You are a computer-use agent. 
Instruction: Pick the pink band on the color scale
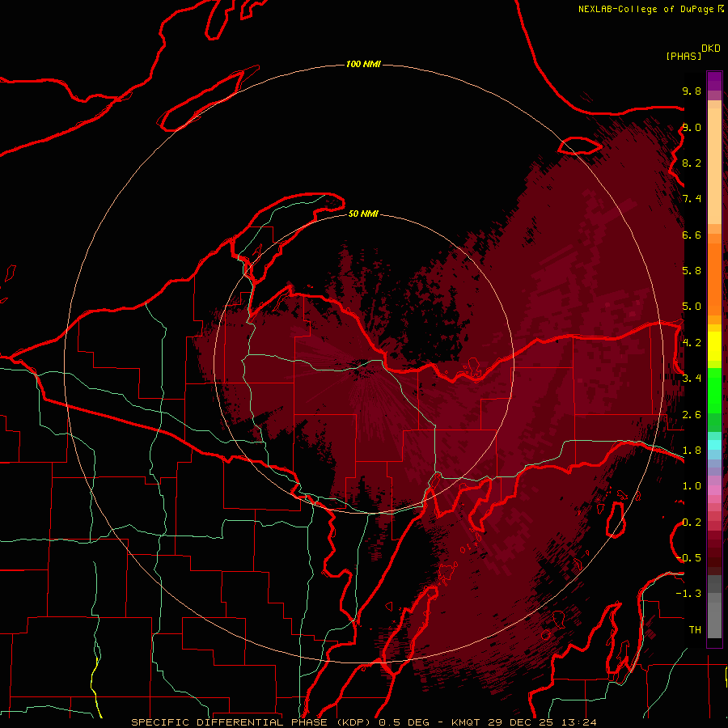[x=714, y=490]
